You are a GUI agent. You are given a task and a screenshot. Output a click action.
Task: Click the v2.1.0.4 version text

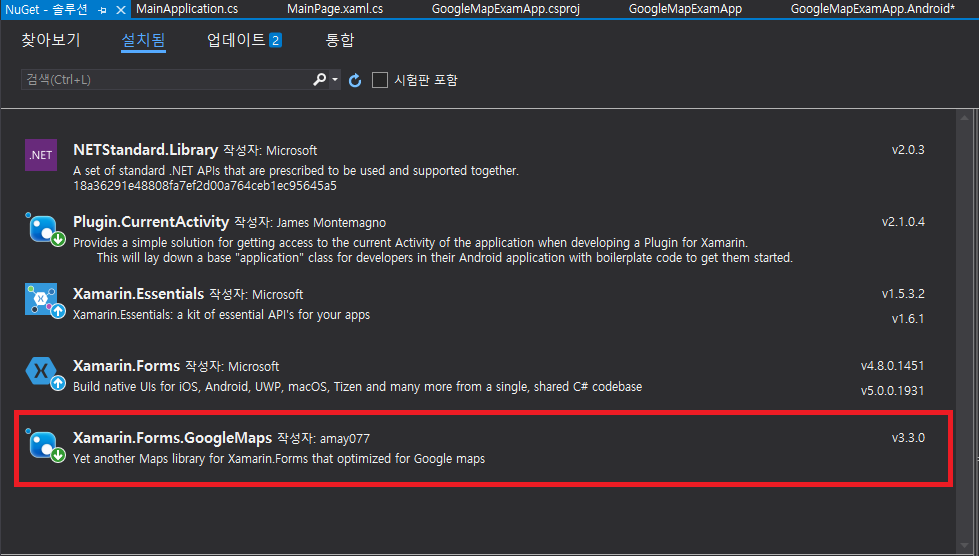[903, 222]
